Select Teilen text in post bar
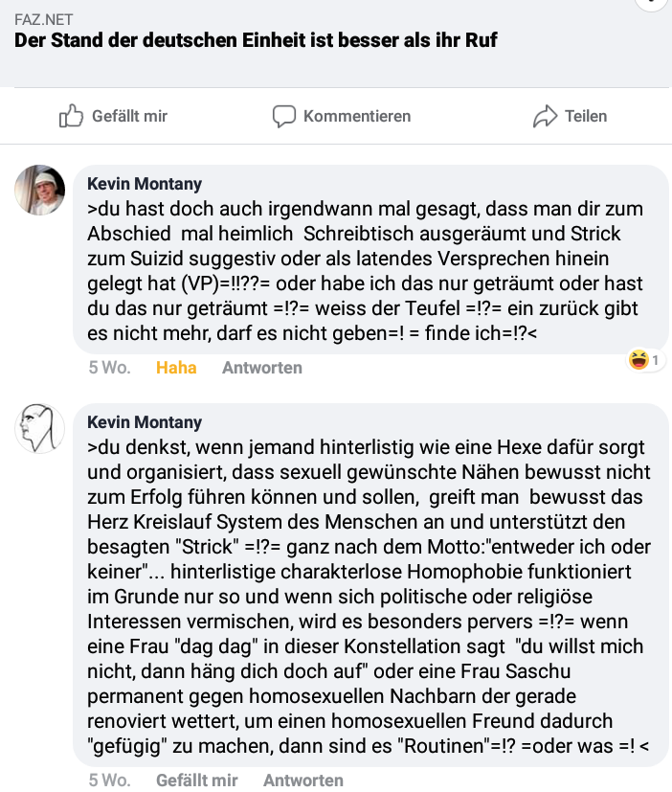This screenshot has height=792, width=672. point(586,116)
